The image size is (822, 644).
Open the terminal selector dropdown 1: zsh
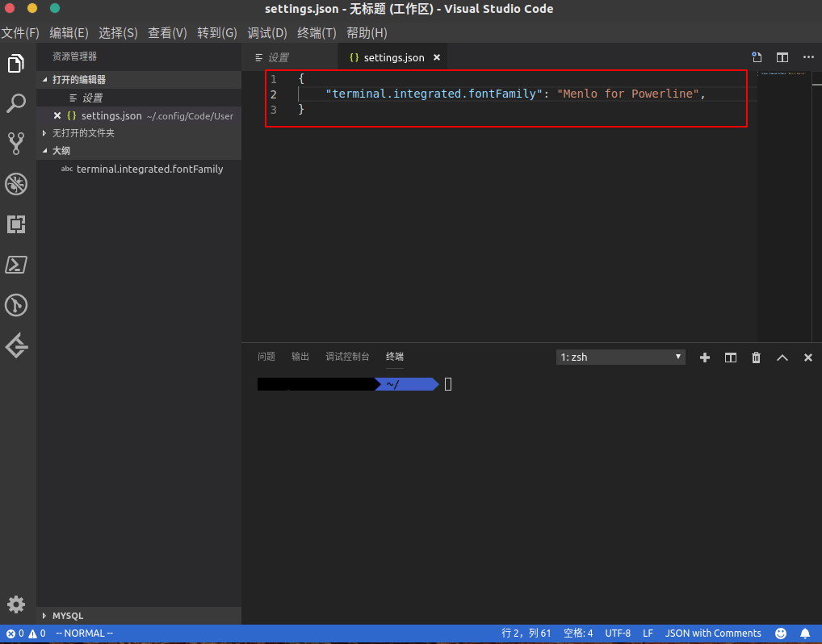(x=621, y=358)
